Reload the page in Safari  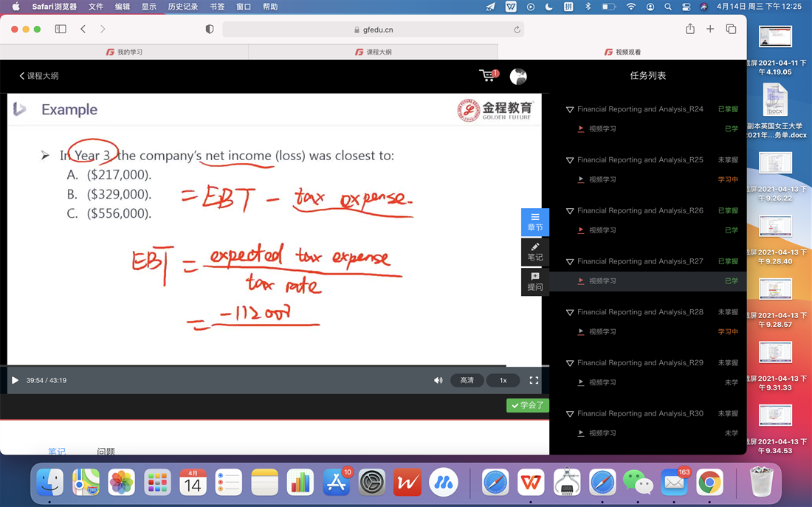517,30
